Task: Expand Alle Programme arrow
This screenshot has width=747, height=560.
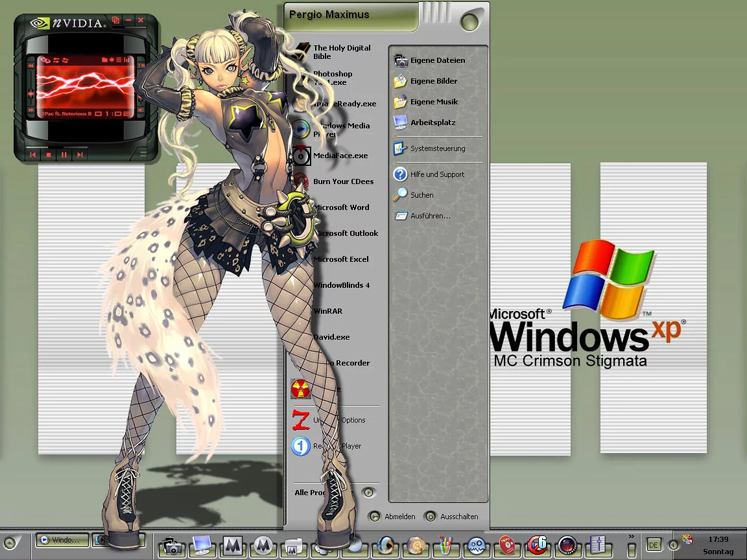Action: (x=368, y=493)
